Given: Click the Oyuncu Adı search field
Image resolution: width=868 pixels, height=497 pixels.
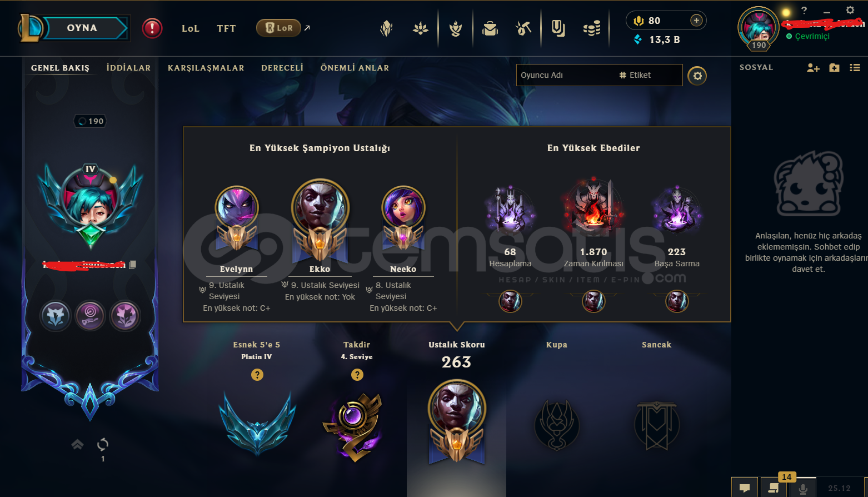Looking at the screenshot, I should (x=599, y=75).
